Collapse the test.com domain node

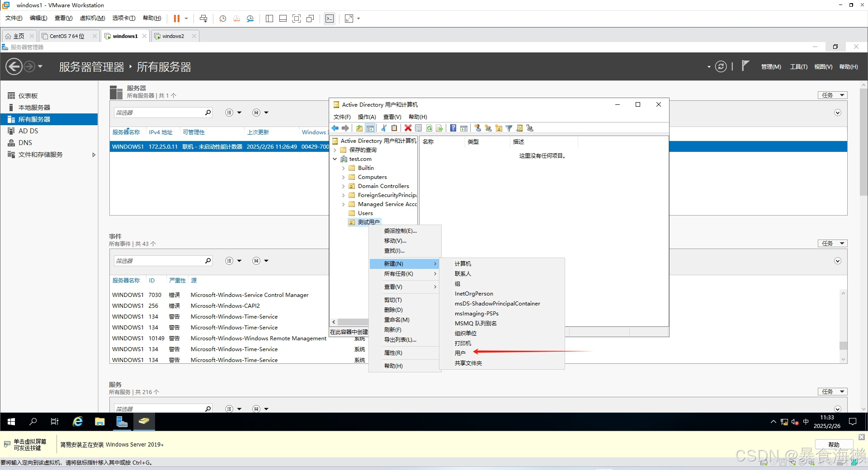pyautogui.click(x=335, y=159)
